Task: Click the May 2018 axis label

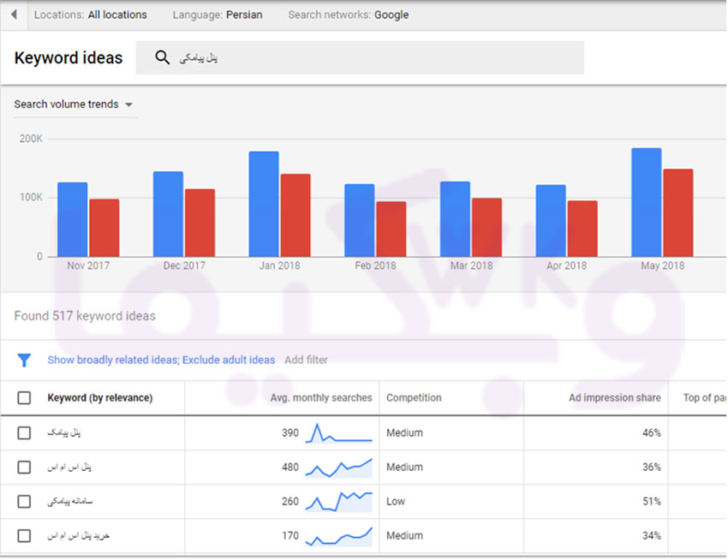Action: click(x=663, y=265)
